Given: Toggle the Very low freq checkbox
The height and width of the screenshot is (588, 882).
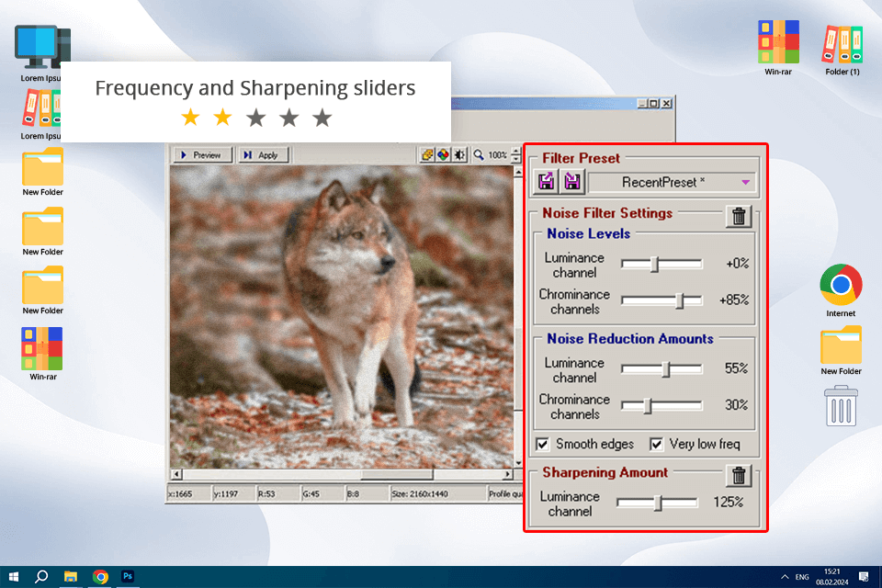Looking at the screenshot, I should 656,445.
